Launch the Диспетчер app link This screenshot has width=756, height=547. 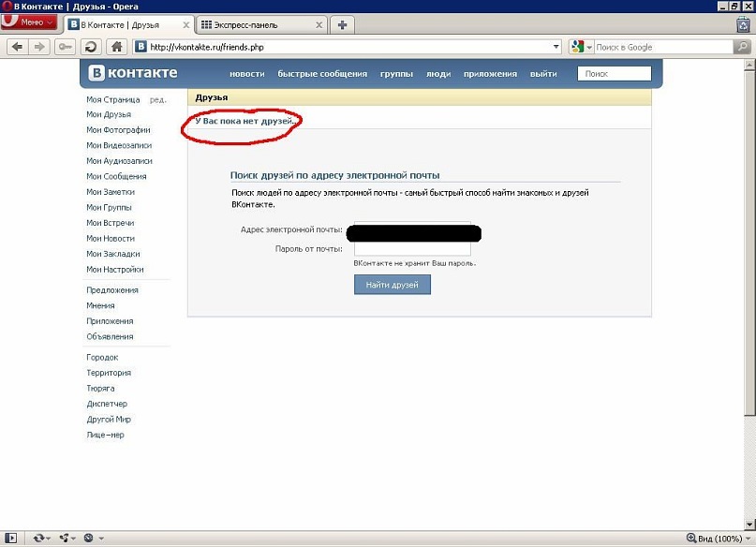tap(107, 404)
